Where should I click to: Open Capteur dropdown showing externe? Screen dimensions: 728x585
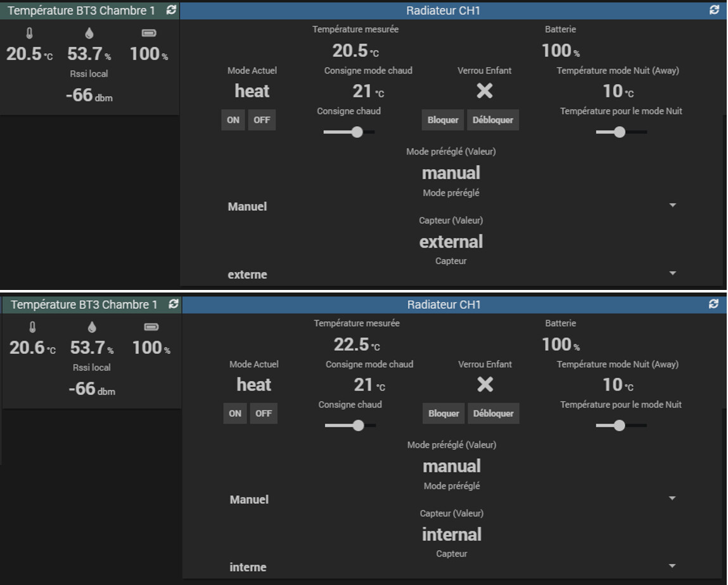(x=451, y=274)
